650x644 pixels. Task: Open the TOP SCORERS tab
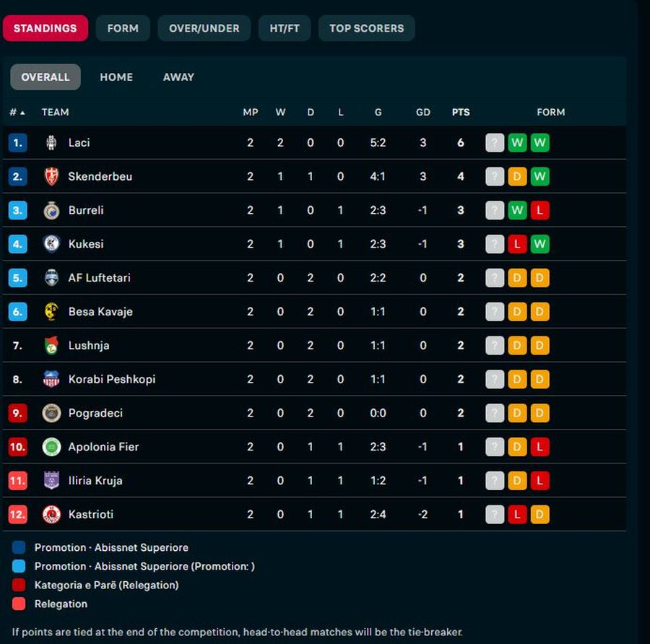pyautogui.click(x=366, y=28)
